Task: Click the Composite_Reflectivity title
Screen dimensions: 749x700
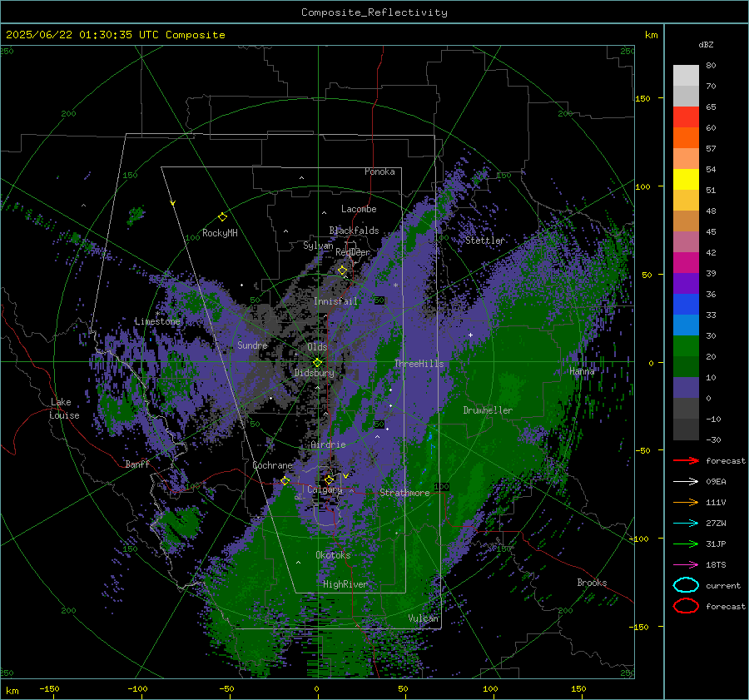Action: pyautogui.click(x=374, y=12)
